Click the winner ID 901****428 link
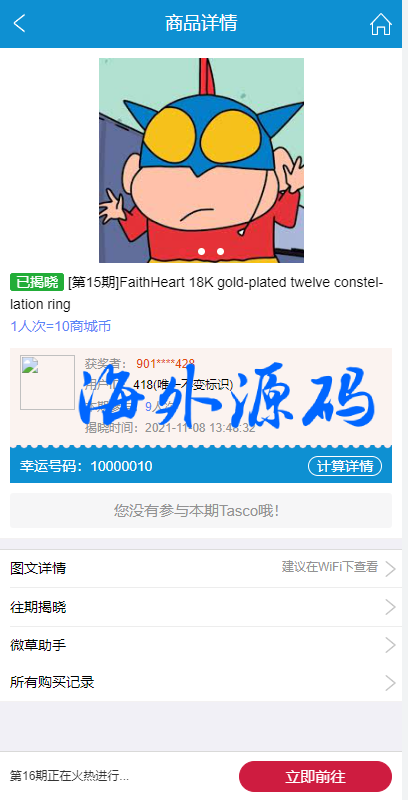The height and width of the screenshot is (800, 408). tap(165, 364)
